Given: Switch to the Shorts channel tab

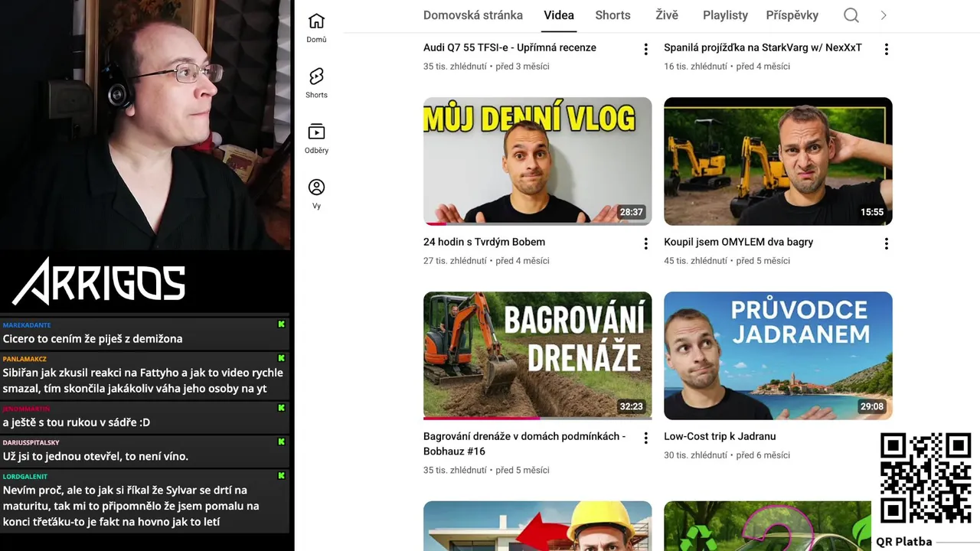Looking at the screenshot, I should click(x=612, y=15).
